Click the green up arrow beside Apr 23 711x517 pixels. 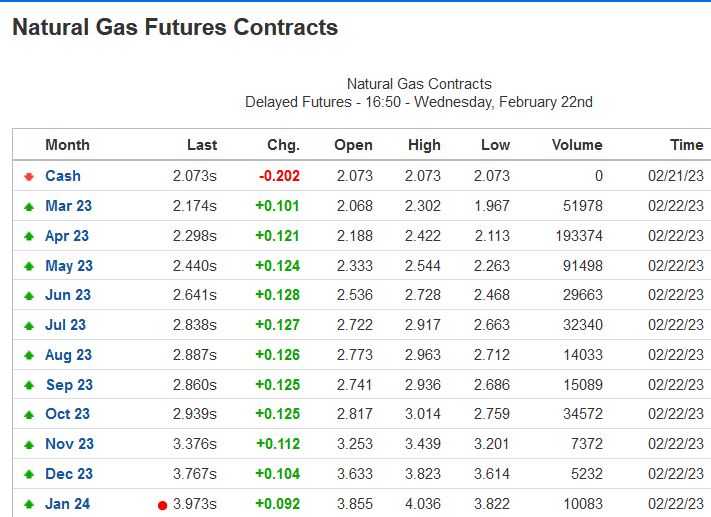[29, 236]
